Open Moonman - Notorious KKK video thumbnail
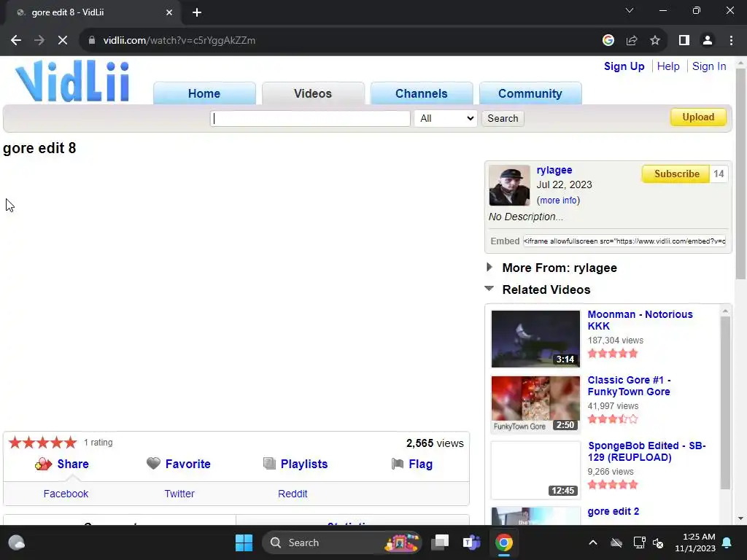 (535, 338)
